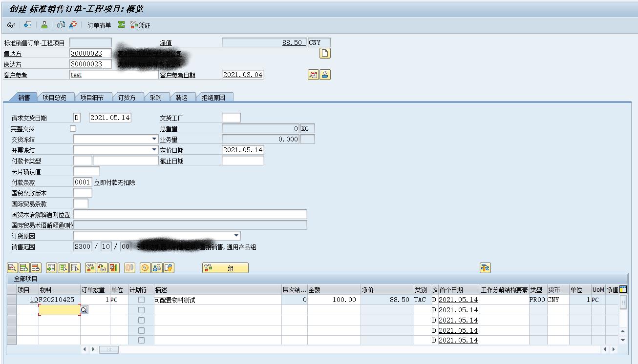Click the 订单清单 button
The height and width of the screenshot is (364, 638).
pyautogui.click(x=99, y=25)
